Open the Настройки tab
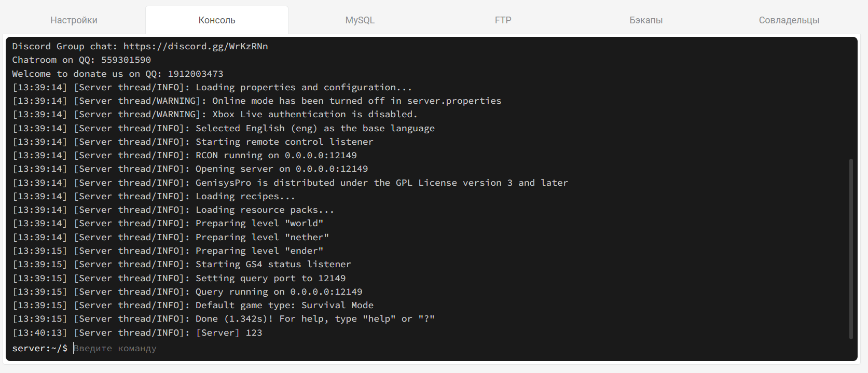Image resolution: width=868 pixels, height=373 pixels. [74, 20]
